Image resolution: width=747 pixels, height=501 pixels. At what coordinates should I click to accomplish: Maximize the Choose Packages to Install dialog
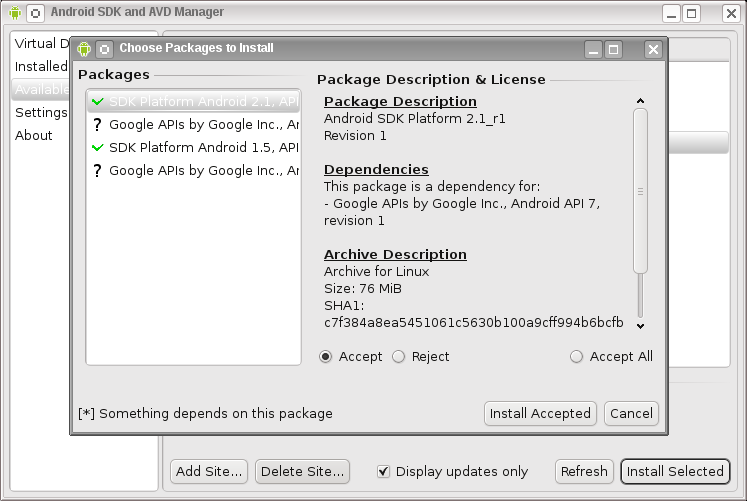pyautogui.click(x=614, y=50)
